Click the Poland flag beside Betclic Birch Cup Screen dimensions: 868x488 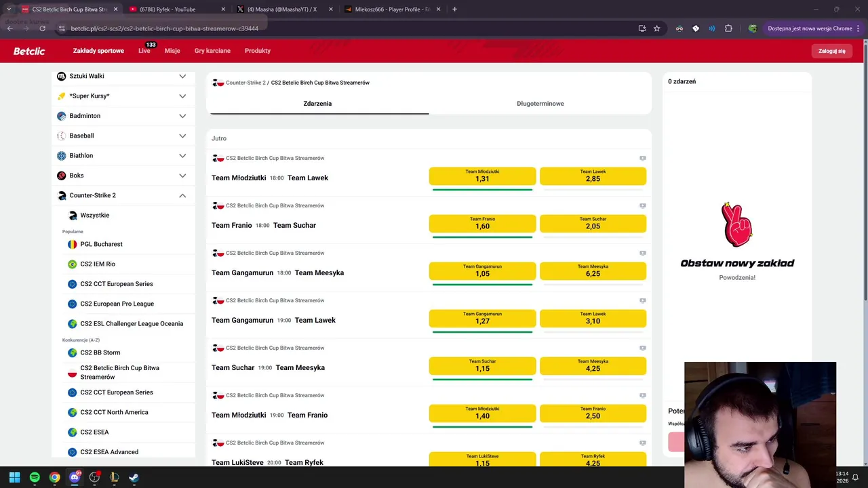pyautogui.click(x=73, y=372)
